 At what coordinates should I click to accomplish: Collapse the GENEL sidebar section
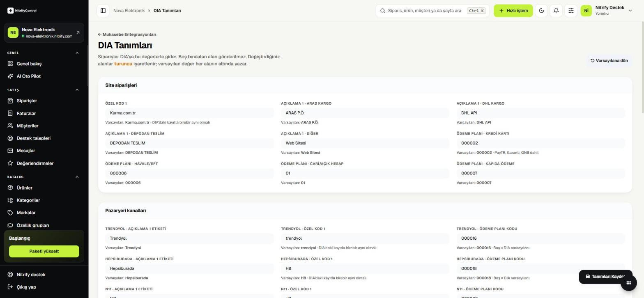[77, 53]
